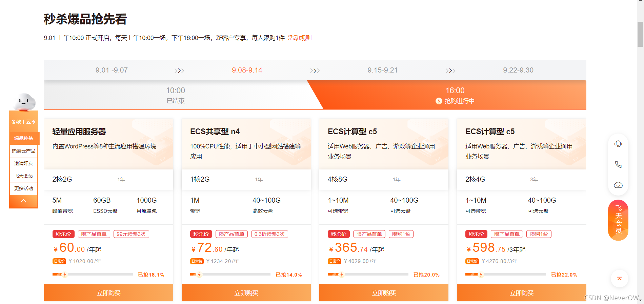The height and width of the screenshot is (304, 644).
Task: Click the ¥598.75 /3年起 price
Action: [496, 248]
